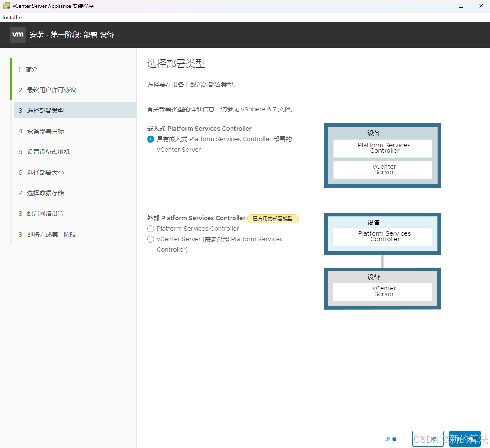Select external Platform Services Controller radio option
490x448 pixels.
tap(151, 229)
